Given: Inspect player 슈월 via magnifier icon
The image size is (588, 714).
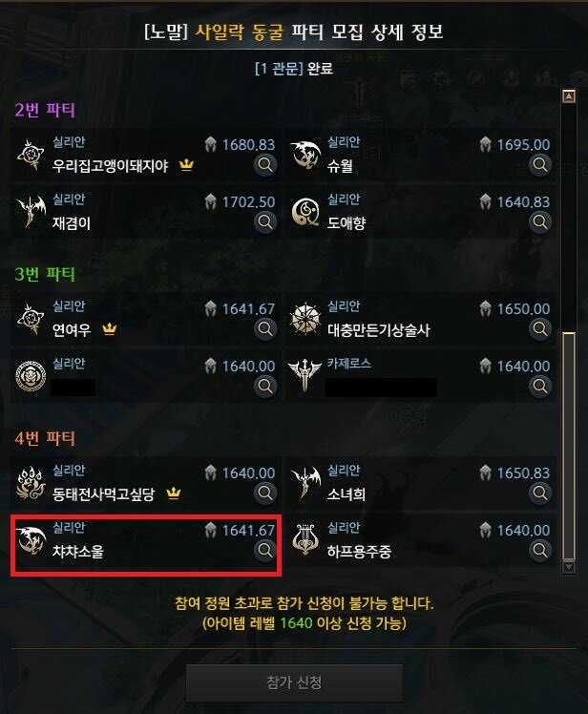Looking at the screenshot, I should [x=540, y=165].
